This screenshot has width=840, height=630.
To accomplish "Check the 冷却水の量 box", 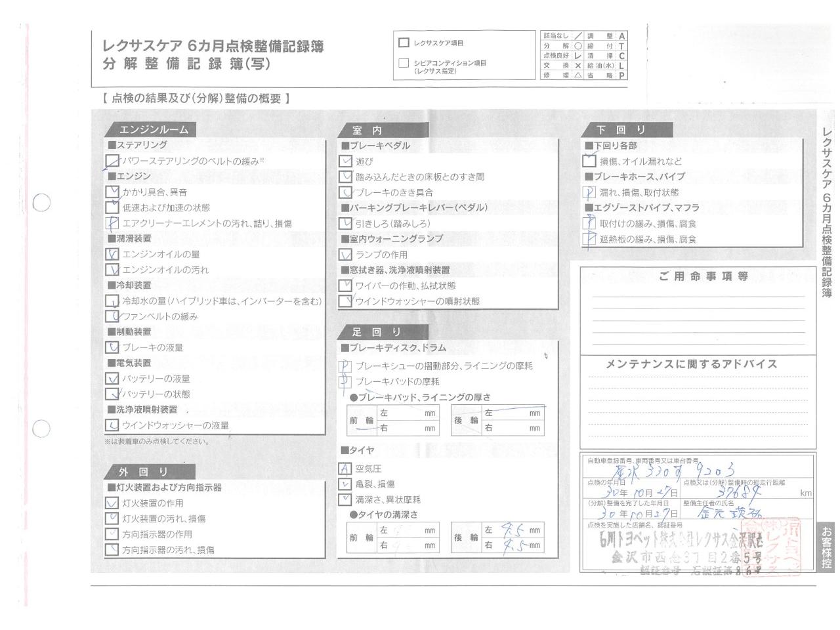I will 112,301.
